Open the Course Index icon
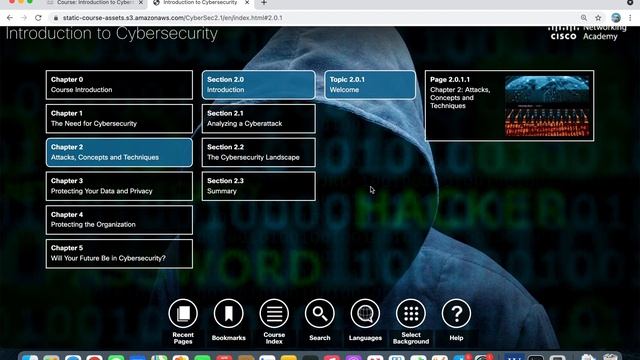 click(274, 313)
